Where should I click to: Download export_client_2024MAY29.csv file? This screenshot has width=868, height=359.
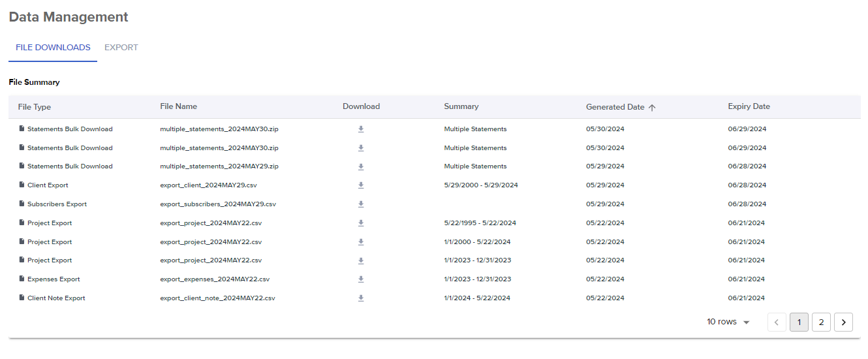(x=361, y=185)
